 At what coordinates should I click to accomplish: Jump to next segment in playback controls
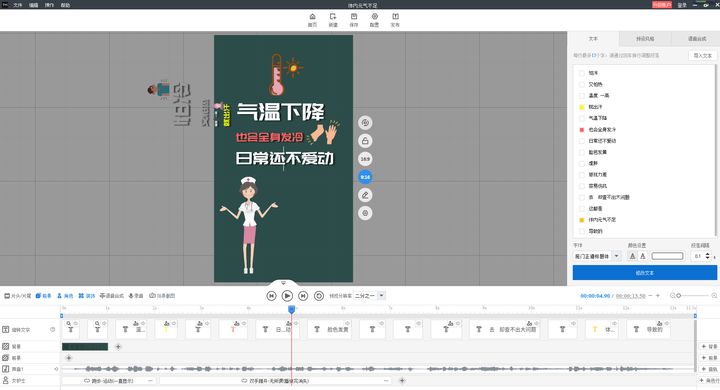coord(303,296)
